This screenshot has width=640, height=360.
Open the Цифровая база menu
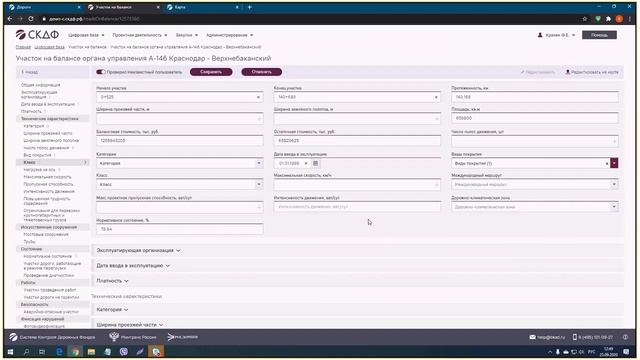click(x=87, y=35)
